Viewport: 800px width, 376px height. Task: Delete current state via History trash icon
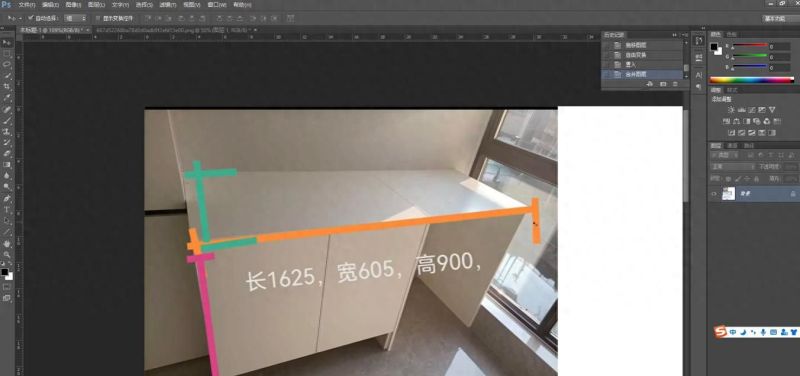[x=676, y=84]
